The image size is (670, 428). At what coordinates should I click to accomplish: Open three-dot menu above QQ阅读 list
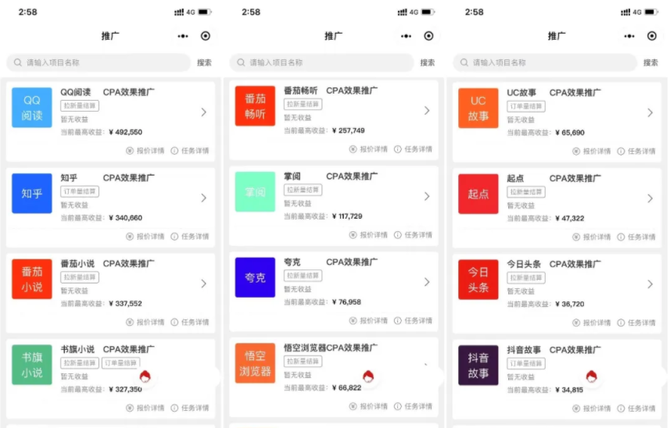[x=183, y=36]
